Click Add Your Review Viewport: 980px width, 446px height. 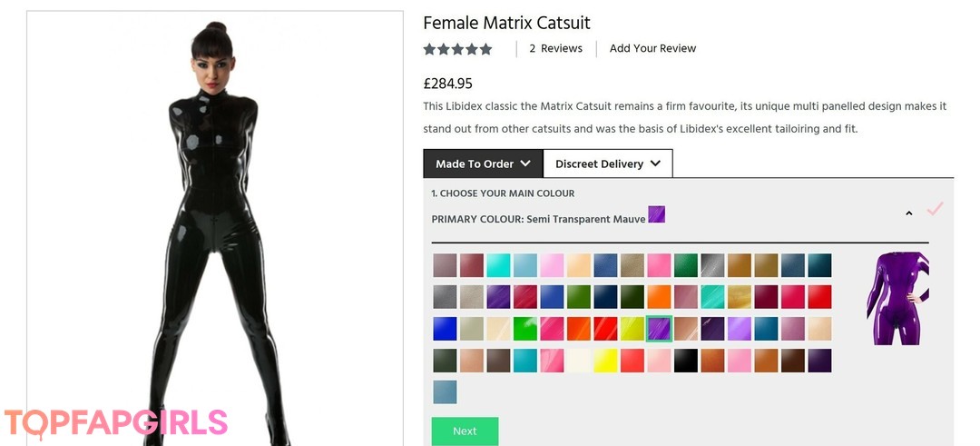pyautogui.click(x=652, y=48)
